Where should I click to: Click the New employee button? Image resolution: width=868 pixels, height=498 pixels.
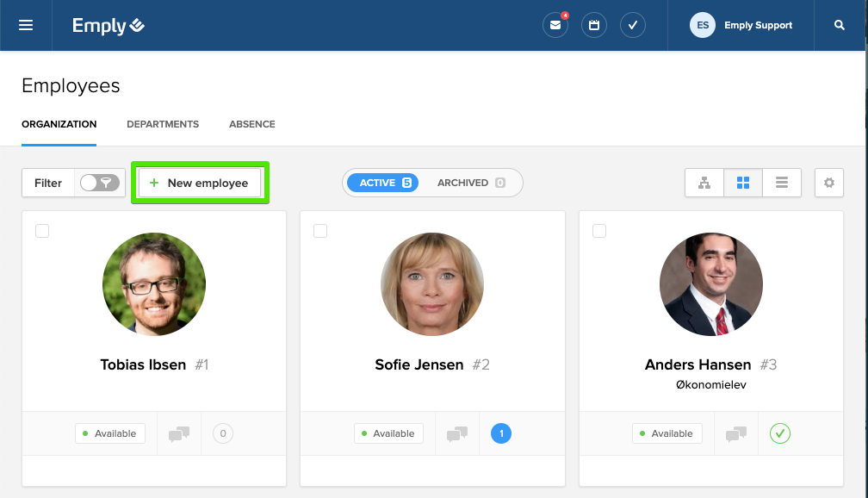click(x=200, y=183)
